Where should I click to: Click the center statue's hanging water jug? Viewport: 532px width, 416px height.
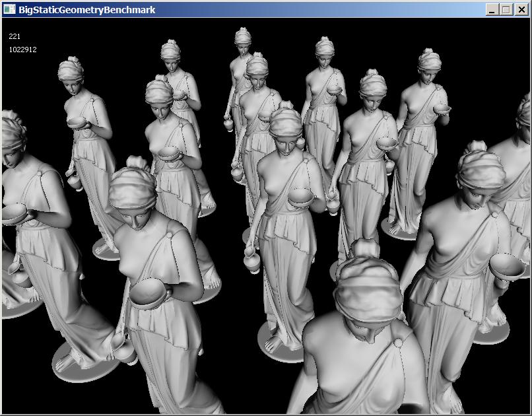pyautogui.click(x=252, y=260)
